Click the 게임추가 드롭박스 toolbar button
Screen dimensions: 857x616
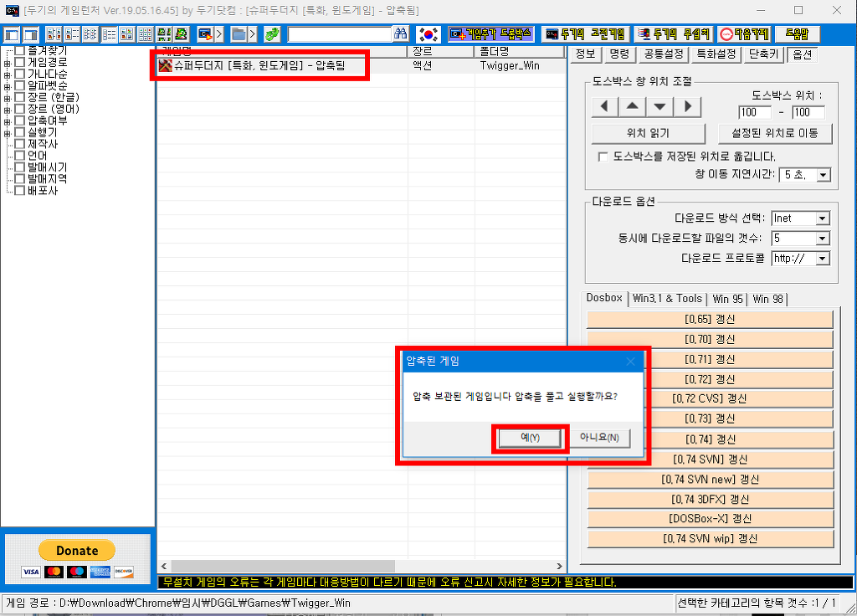[490, 34]
